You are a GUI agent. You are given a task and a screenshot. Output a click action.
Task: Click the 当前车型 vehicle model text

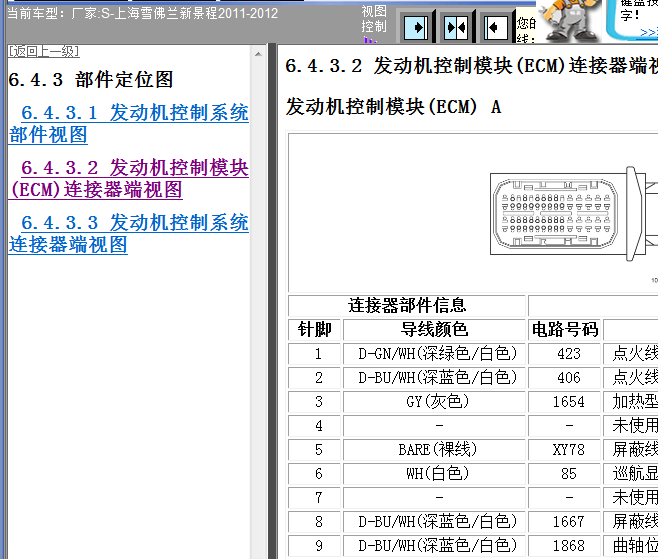coord(143,13)
